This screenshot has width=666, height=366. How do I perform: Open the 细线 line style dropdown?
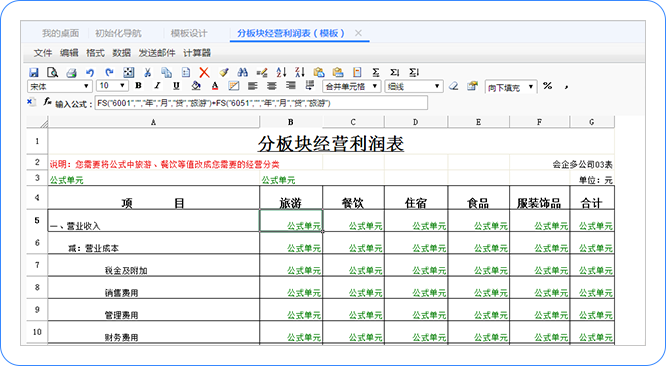(x=414, y=86)
